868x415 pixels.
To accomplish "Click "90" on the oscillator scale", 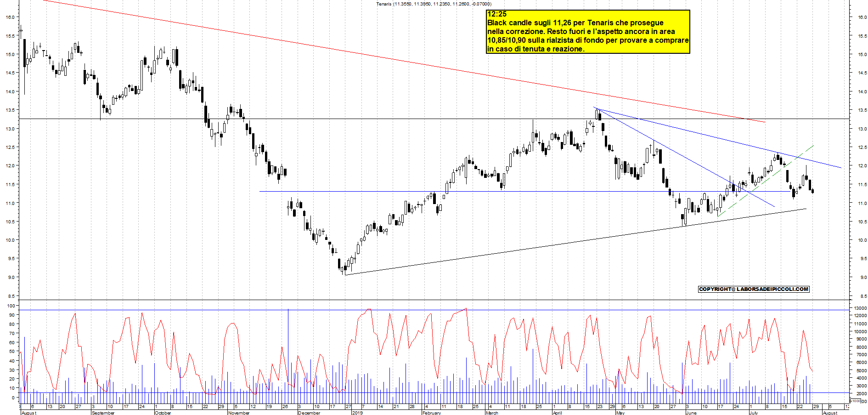I will click(12, 315).
